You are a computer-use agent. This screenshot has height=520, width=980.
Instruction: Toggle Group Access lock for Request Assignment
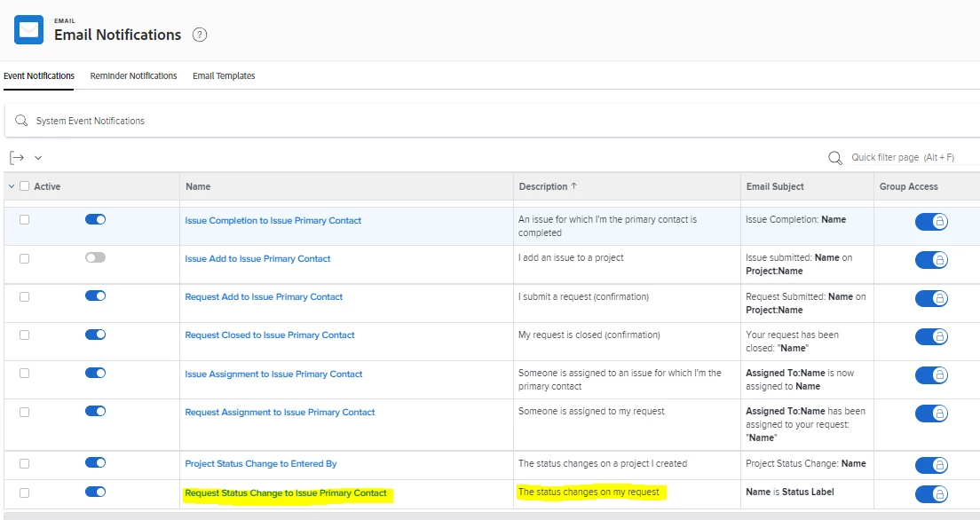931,414
